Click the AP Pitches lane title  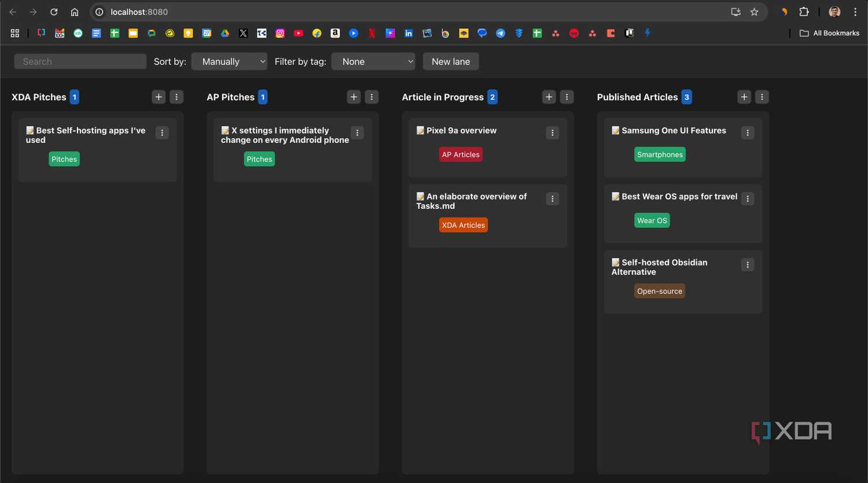tap(230, 97)
